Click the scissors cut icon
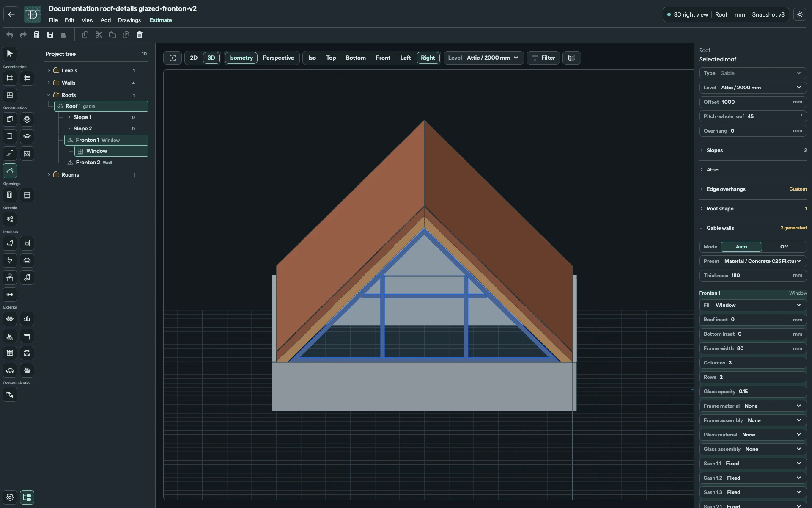 pos(99,35)
